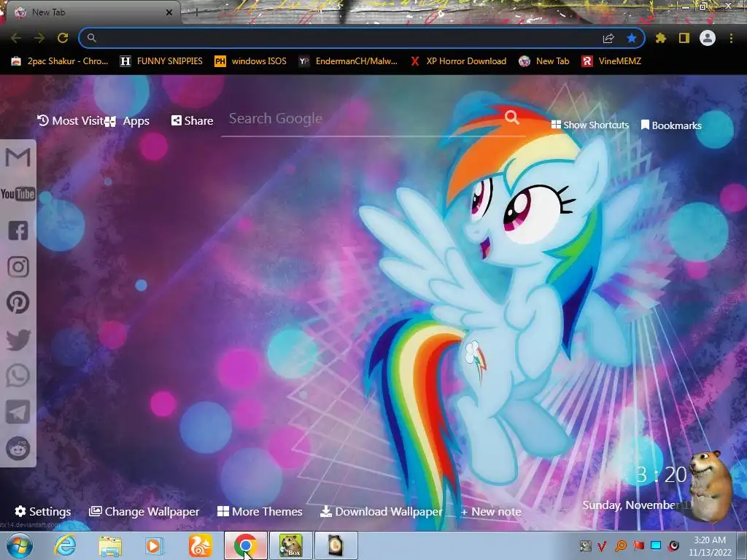Go forward to the next page

click(39, 38)
